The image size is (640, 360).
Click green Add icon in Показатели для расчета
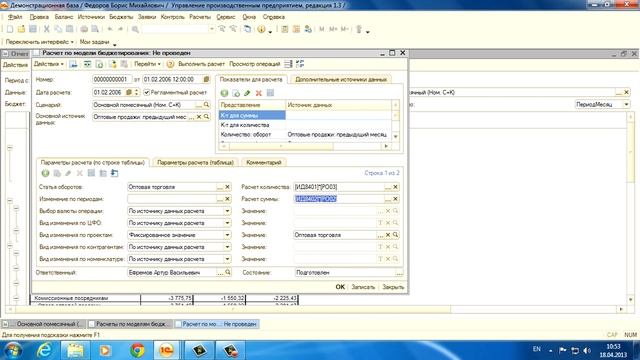(224, 93)
